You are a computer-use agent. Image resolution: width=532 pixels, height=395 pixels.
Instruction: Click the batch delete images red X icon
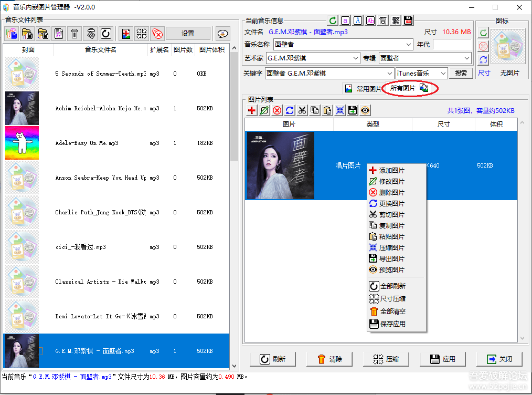click(157, 34)
